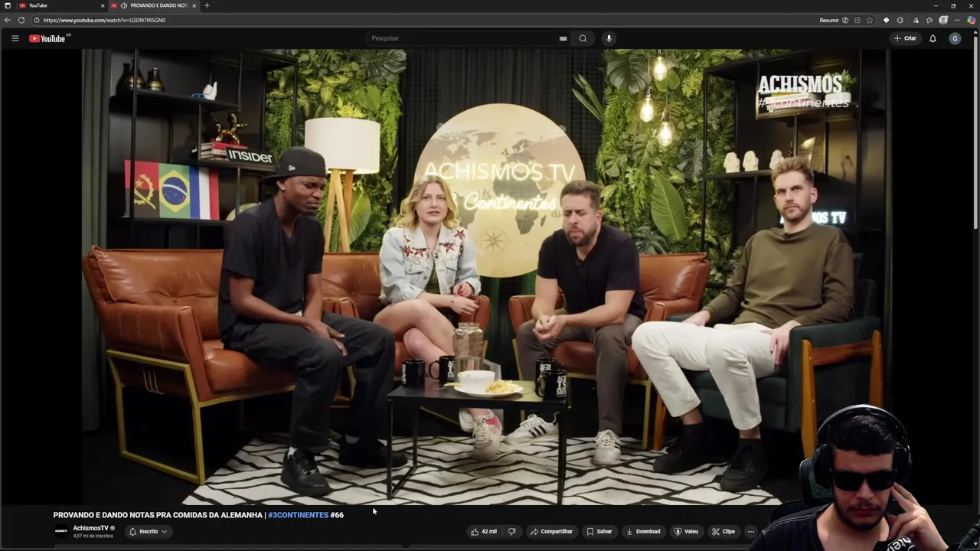
Task: Start voice search with the microphone
Action: point(609,38)
